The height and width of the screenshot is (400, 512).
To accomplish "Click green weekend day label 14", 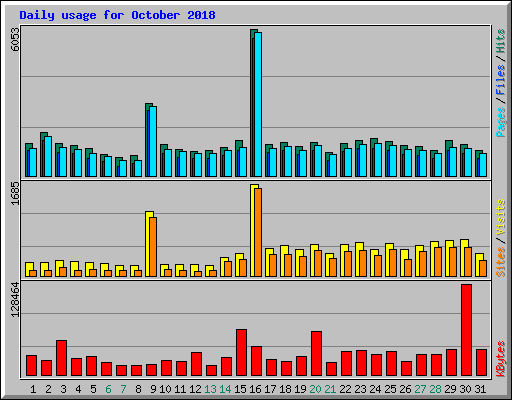I will tap(225, 389).
